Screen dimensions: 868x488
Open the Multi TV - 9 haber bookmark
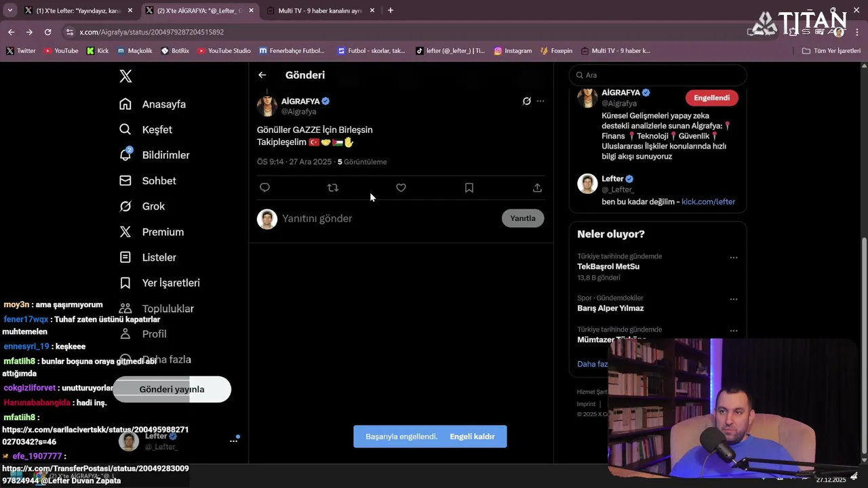[615, 51]
